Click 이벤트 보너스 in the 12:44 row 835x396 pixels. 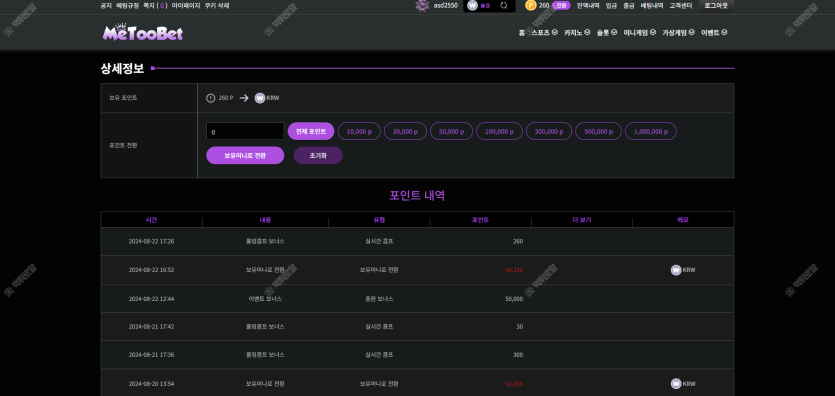265,299
